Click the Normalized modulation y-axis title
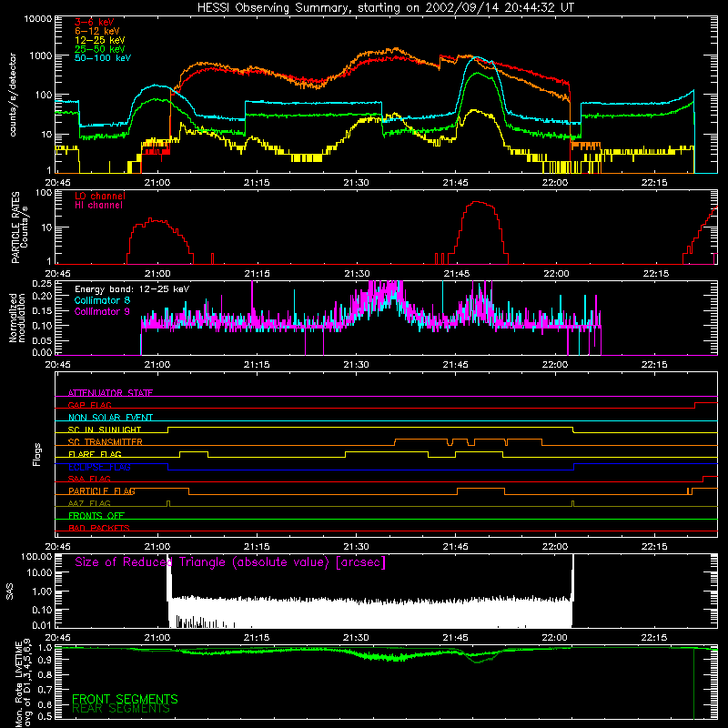Image resolution: width=728 pixels, height=728 pixels. tap(16, 318)
